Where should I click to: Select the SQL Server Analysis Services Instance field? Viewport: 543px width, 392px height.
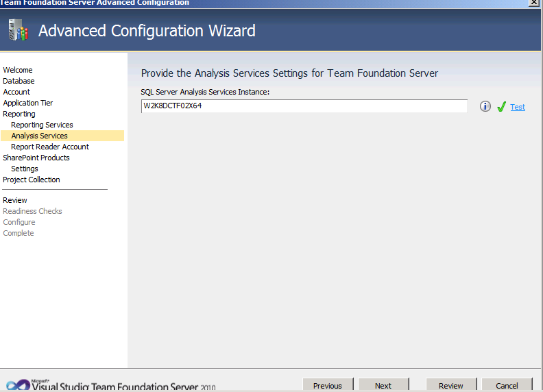304,106
